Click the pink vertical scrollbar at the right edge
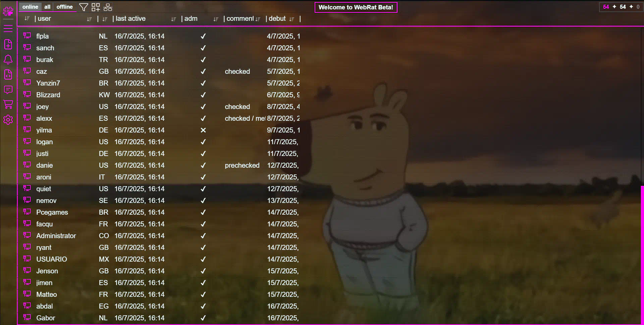 click(642, 255)
